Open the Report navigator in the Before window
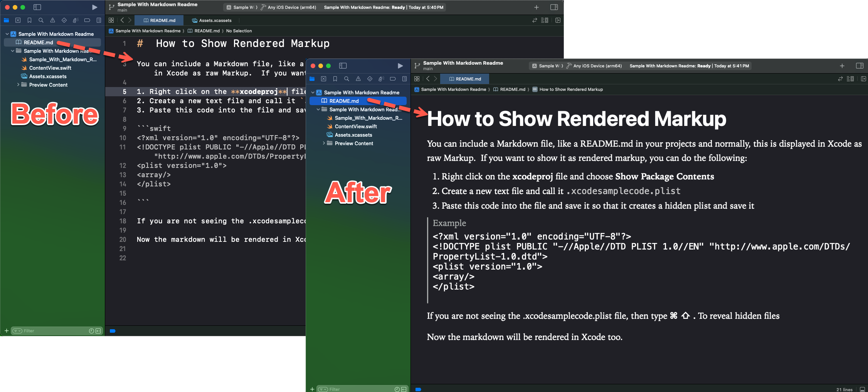The height and width of the screenshot is (392, 868). (99, 20)
